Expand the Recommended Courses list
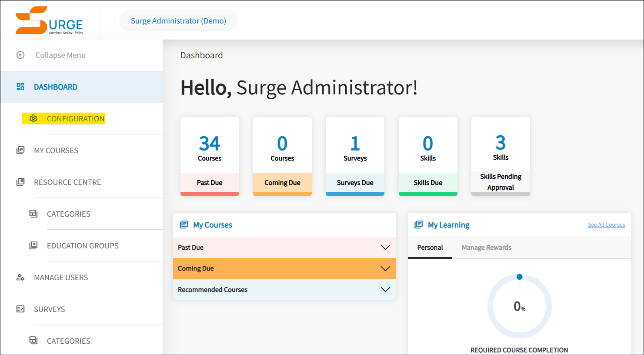 click(x=385, y=289)
